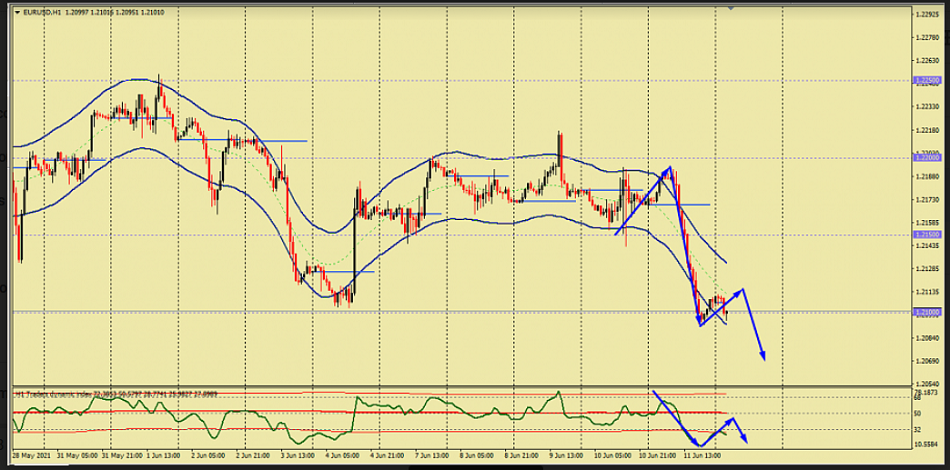Click the 10.5584 value on the indicator scale

pyautogui.click(x=927, y=443)
